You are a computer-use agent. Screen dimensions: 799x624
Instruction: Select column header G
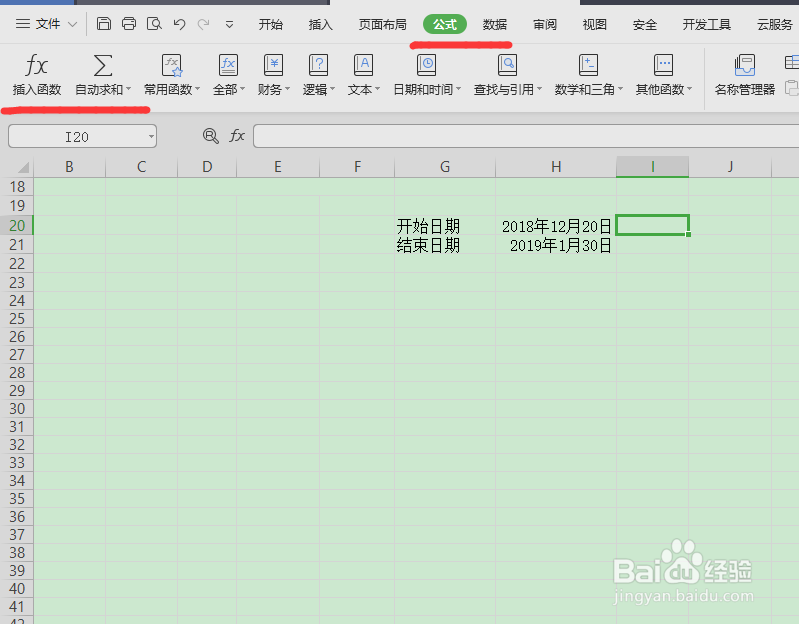(x=445, y=167)
